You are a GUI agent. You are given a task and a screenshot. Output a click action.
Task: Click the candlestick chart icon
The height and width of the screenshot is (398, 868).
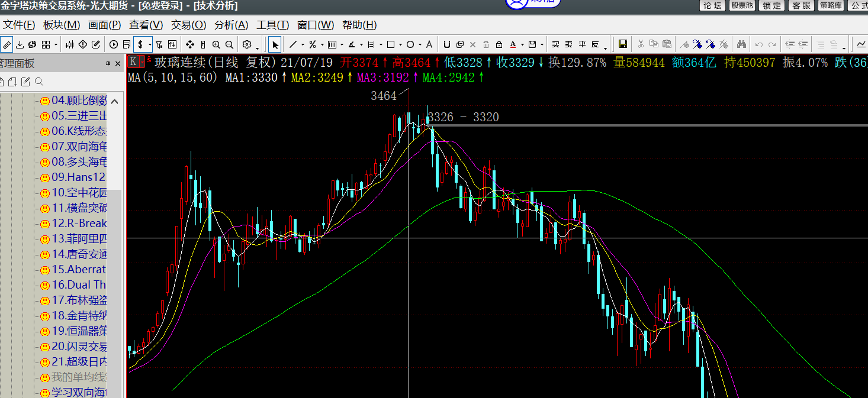69,44
